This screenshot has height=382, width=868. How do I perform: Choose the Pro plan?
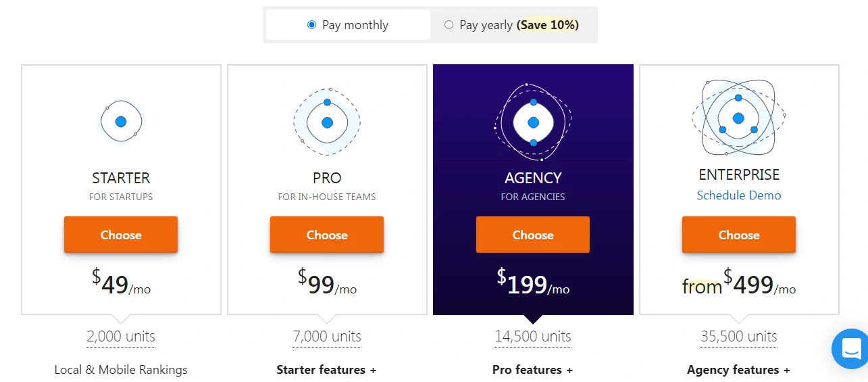click(x=327, y=235)
